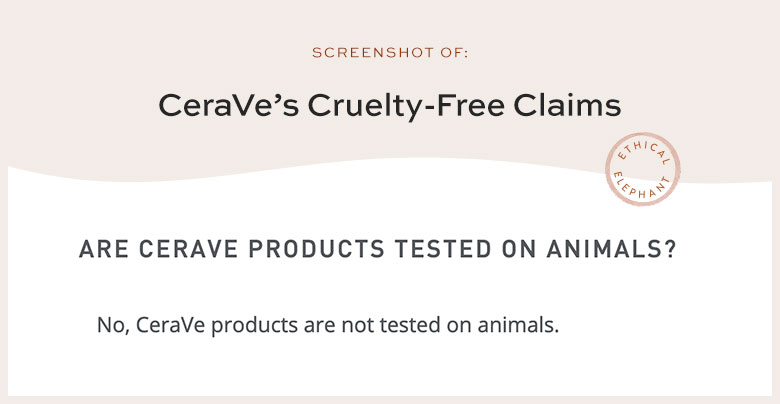Click the answer 'No, CeraVe products are not tested...'
Image resolution: width=780 pixels, height=404 pixels.
click(x=328, y=325)
